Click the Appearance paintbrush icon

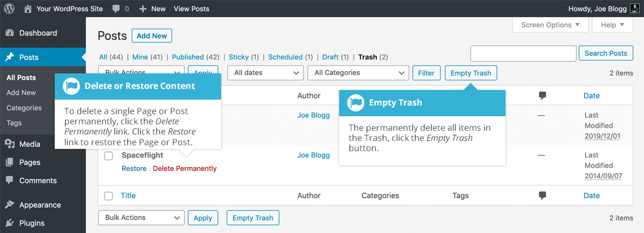(x=10, y=205)
